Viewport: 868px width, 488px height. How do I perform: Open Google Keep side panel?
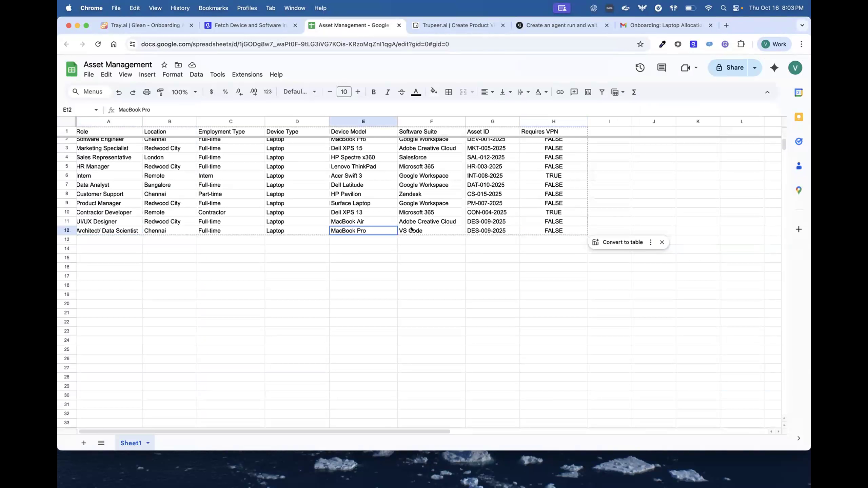[799, 117]
